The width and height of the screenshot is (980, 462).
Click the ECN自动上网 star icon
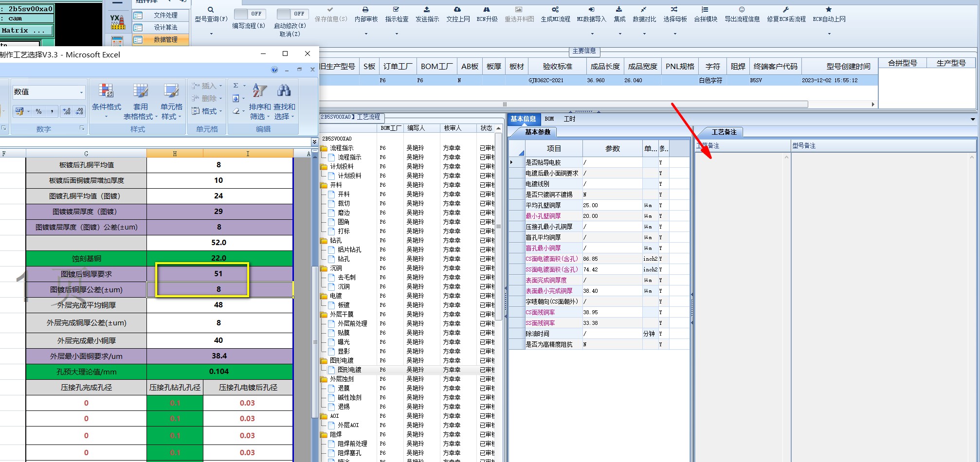point(829,10)
